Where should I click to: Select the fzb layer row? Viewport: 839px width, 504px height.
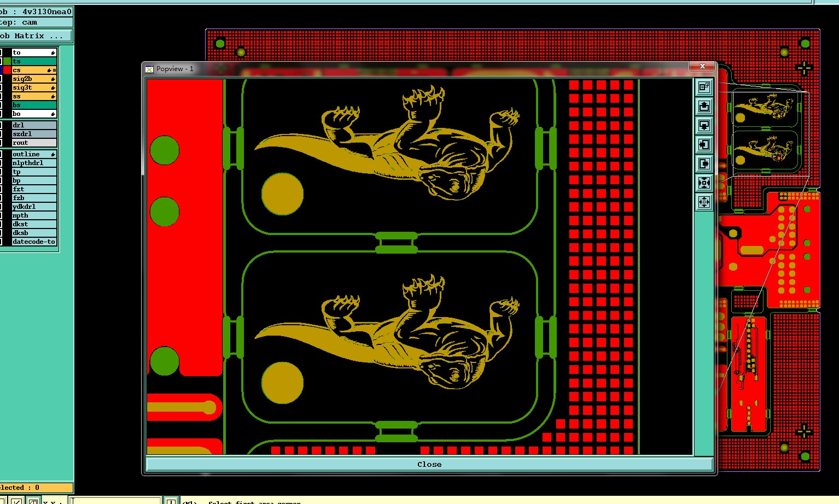point(34,198)
